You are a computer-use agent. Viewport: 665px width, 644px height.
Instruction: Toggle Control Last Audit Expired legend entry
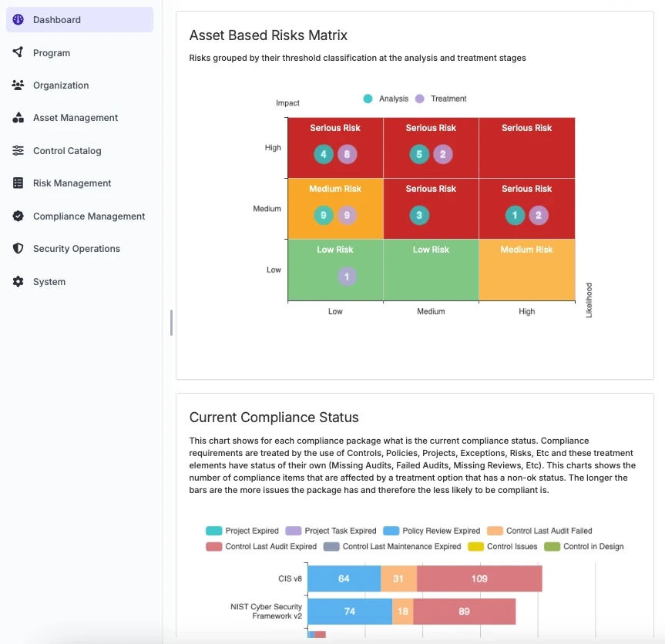pyautogui.click(x=261, y=546)
